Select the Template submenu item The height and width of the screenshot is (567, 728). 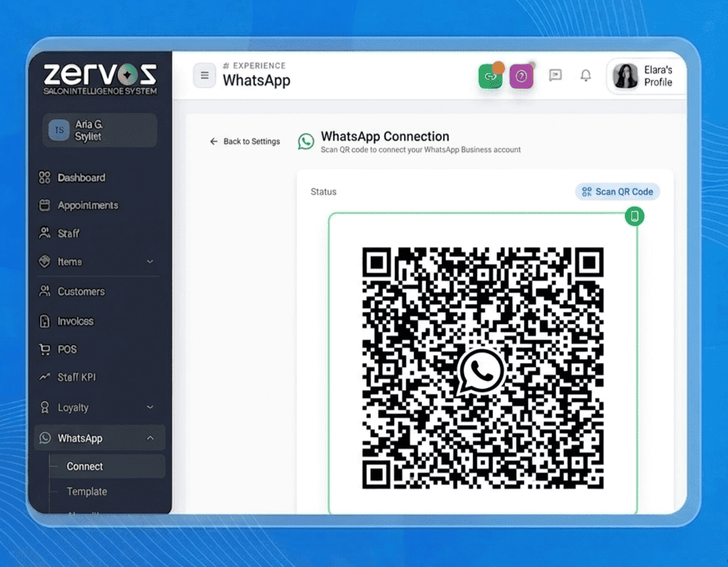[87, 492]
